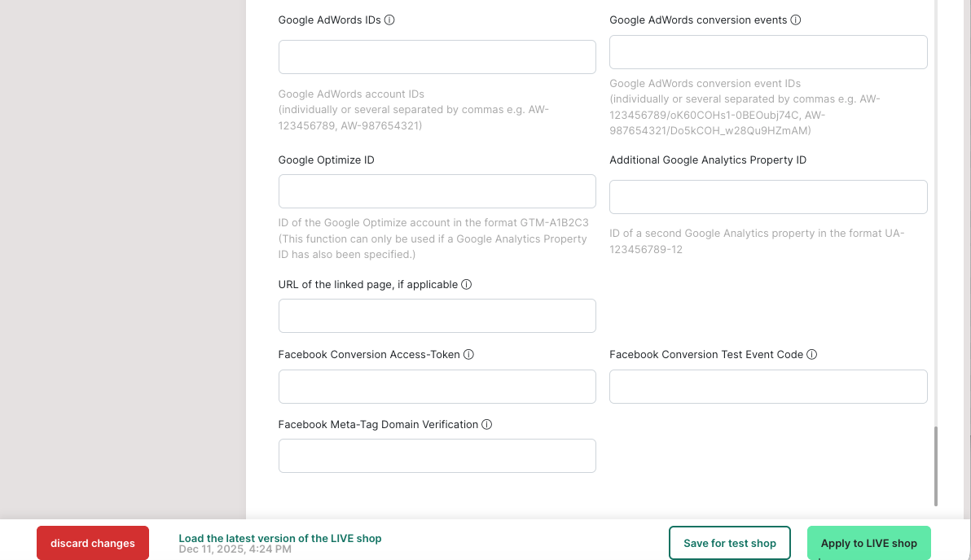The image size is (971, 560).
Task: Click the Google Optimize ID label
Action: (326, 160)
